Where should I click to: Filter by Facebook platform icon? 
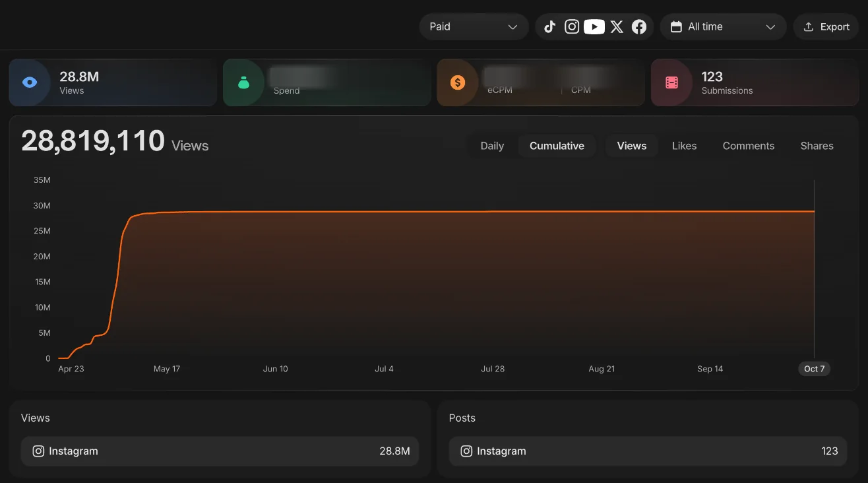tap(639, 27)
